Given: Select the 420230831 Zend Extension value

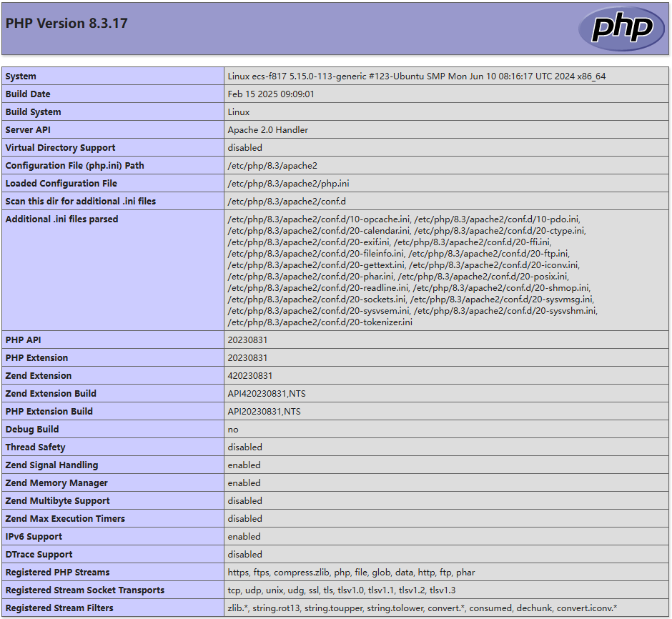Looking at the screenshot, I should (x=250, y=376).
